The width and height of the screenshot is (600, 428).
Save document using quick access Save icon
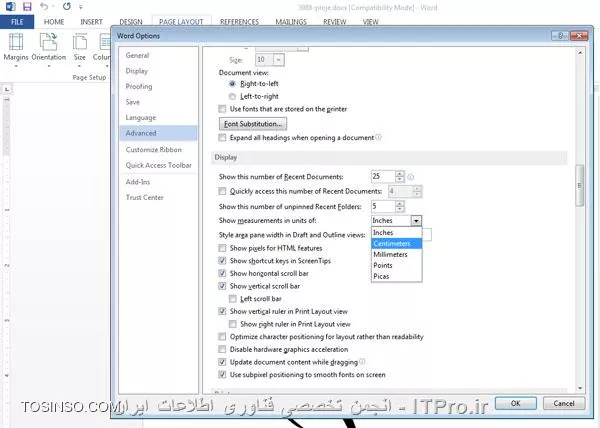27,7
